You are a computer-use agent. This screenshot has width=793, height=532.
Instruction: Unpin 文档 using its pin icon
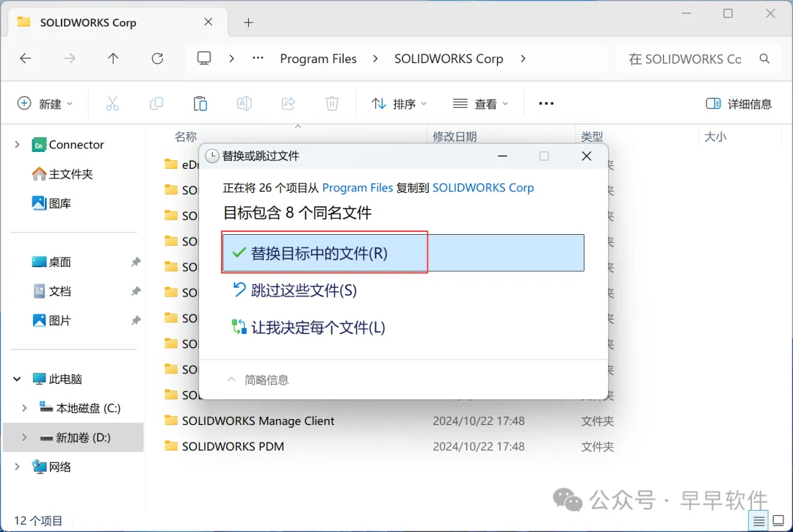click(136, 291)
